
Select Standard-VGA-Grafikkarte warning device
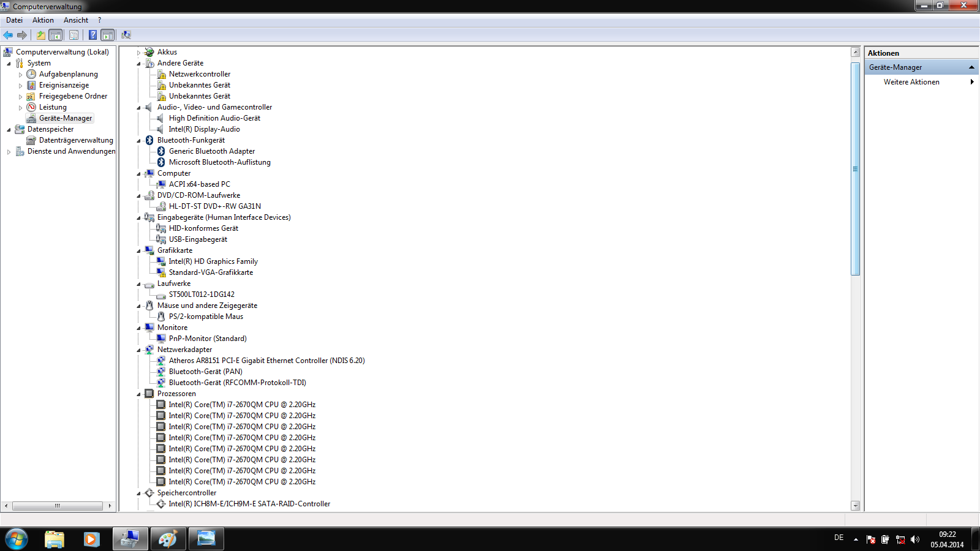[211, 272]
